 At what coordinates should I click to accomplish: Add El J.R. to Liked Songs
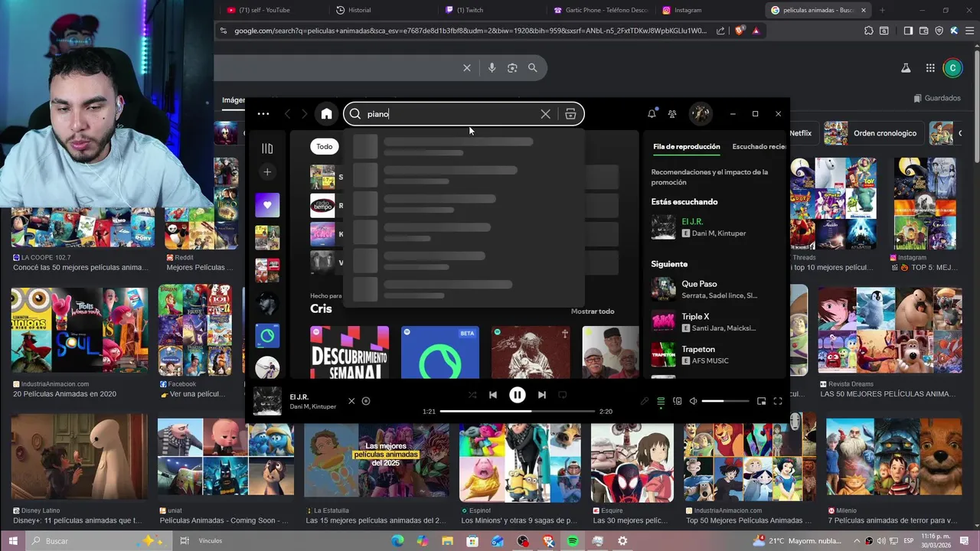tap(366, 401)
